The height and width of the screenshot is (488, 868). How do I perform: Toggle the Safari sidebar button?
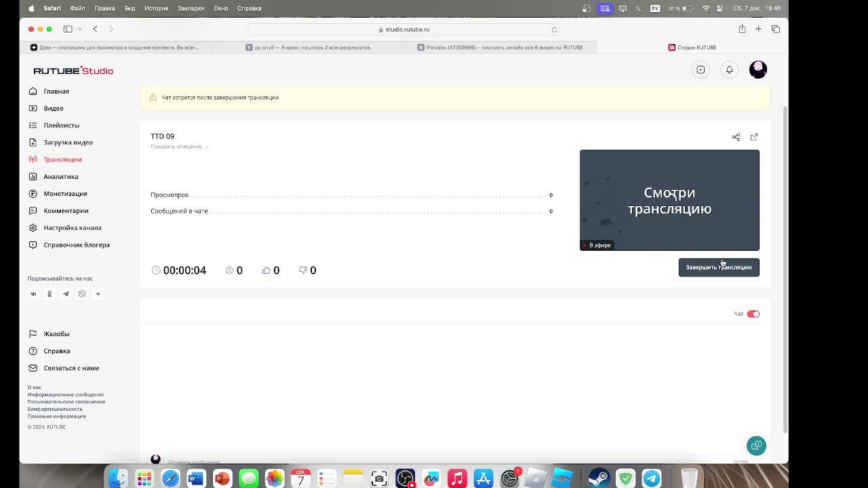(68, 29)
